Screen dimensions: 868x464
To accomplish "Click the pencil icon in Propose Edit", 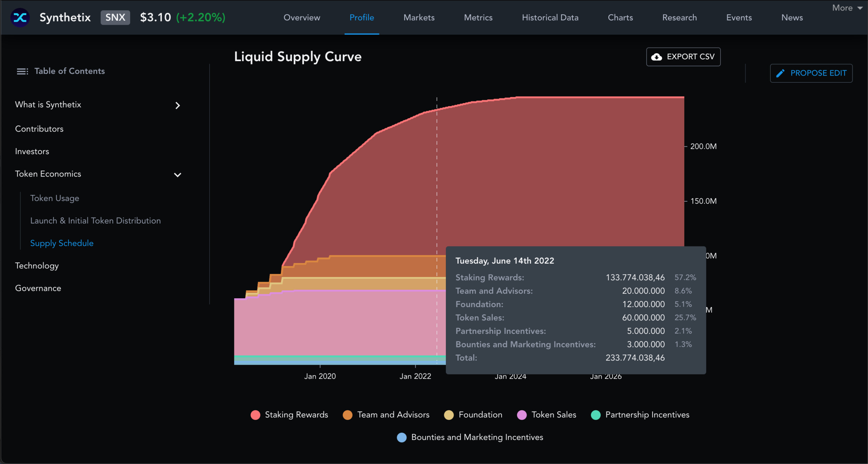I will pos(780,73).
